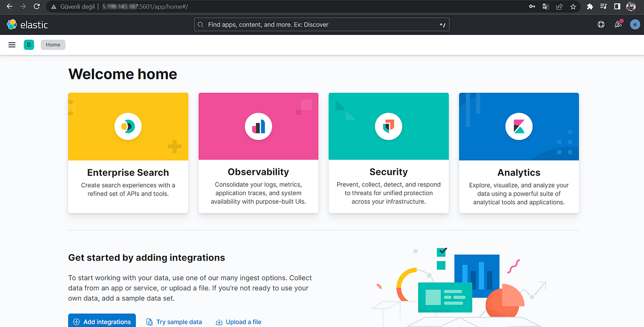The width and height of the screenshot is (644, 327).
Task: Click the Try sample data link
Action: point(179,322)
